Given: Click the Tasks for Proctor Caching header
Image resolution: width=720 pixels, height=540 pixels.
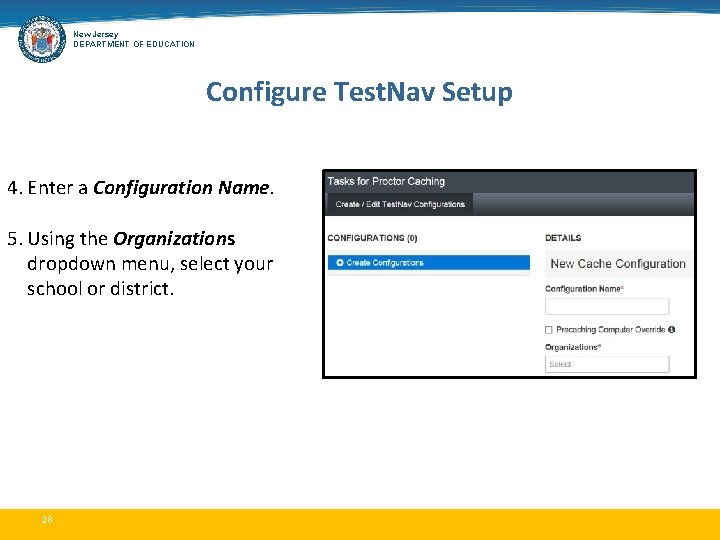Looking at the screenshot, I should click(386, 181).
